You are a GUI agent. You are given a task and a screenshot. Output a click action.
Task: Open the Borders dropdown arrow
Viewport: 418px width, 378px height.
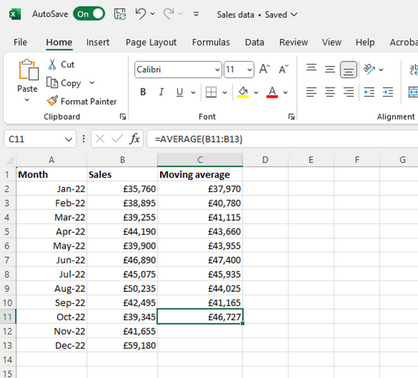225,92
